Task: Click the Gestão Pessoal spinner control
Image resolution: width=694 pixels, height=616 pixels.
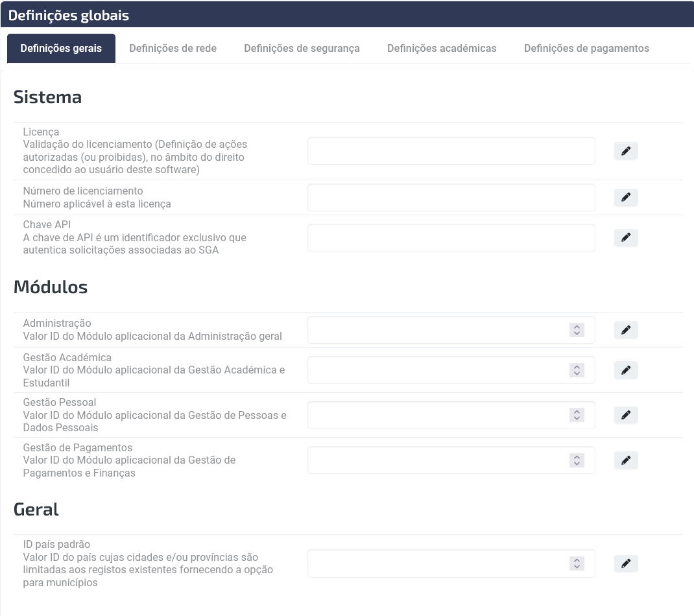Action: (x=577, y=414)
